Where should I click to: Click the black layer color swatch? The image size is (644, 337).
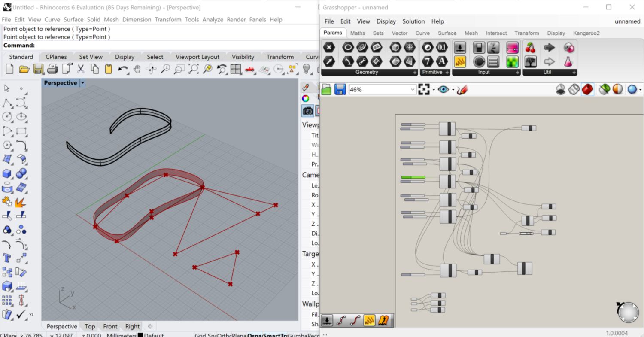[140, 335]
